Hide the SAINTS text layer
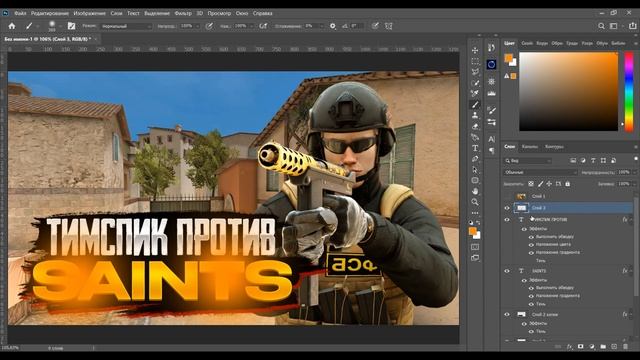Image resolution: width=640 pixels, height=360 pixels. point(507,271)
